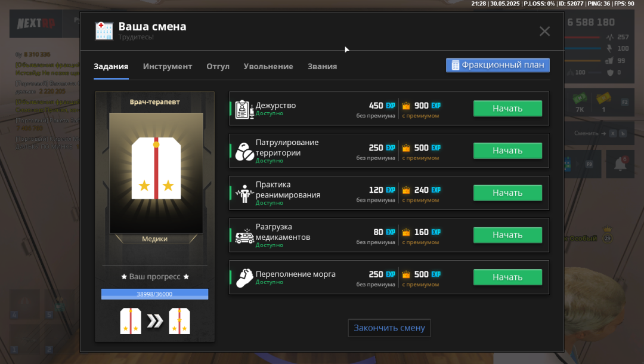Click the notification bell icon

click(620, 164)
